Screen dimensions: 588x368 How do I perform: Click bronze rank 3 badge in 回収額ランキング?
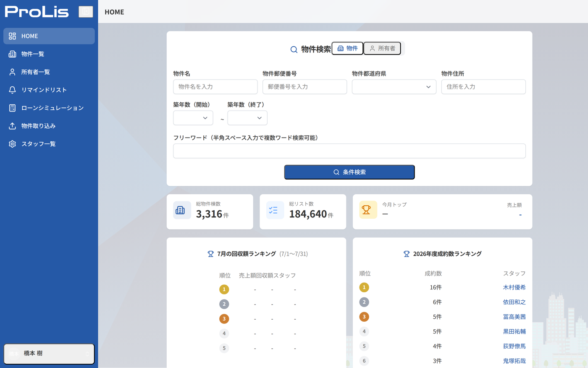point(224,319)
